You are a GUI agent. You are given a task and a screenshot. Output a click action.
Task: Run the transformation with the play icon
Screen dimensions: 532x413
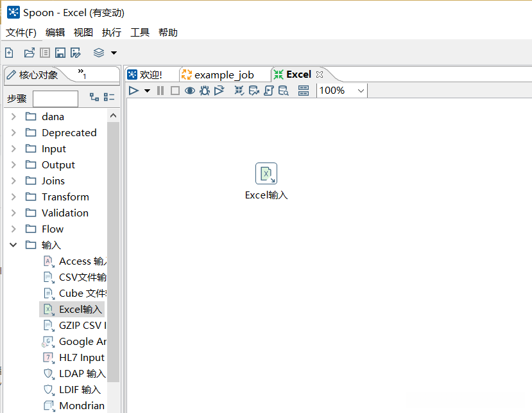pos(133,91)
